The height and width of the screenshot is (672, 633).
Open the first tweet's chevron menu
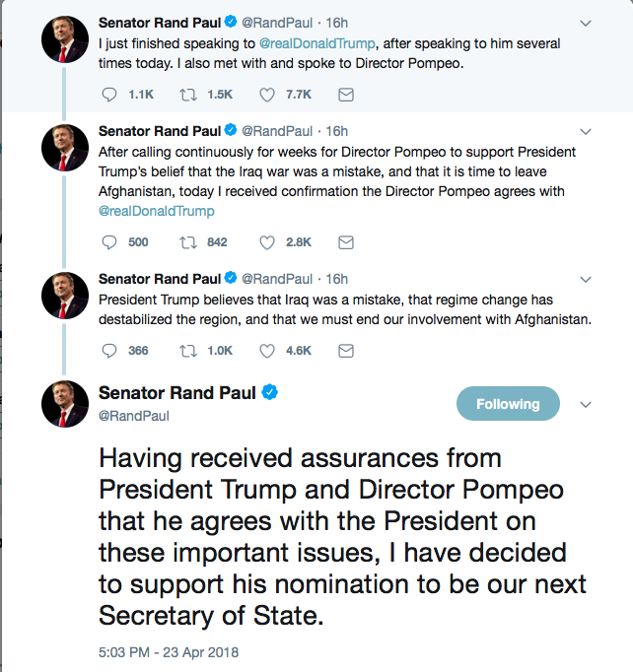586,23
